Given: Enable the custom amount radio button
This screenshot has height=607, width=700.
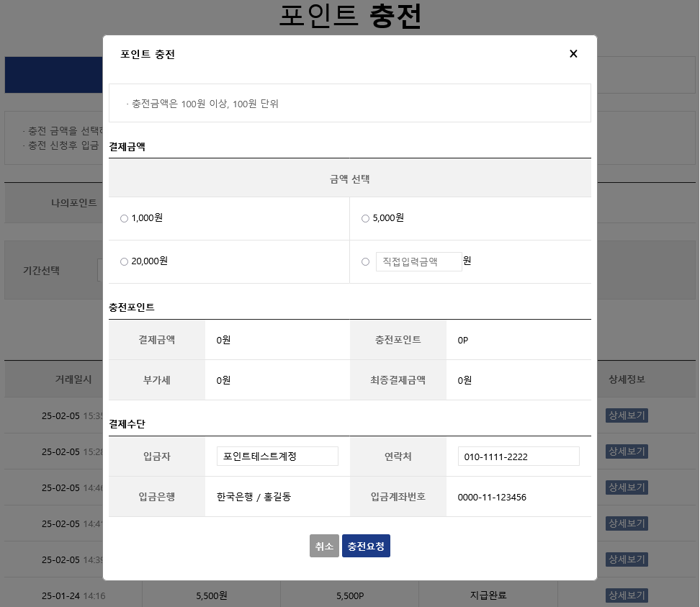Looking at the screenshot, I should (x=365, y=262).
